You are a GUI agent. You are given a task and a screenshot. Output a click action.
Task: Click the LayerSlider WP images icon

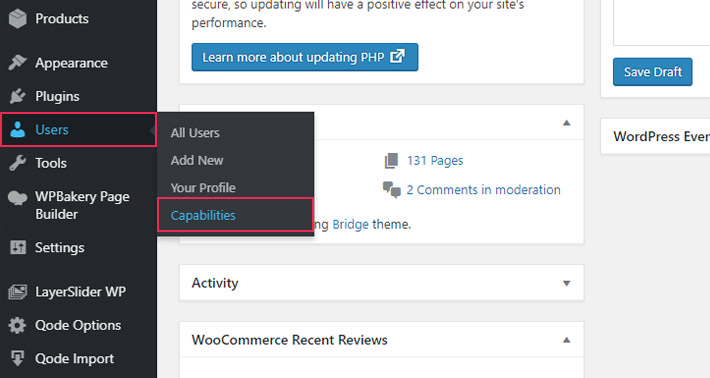18,292
